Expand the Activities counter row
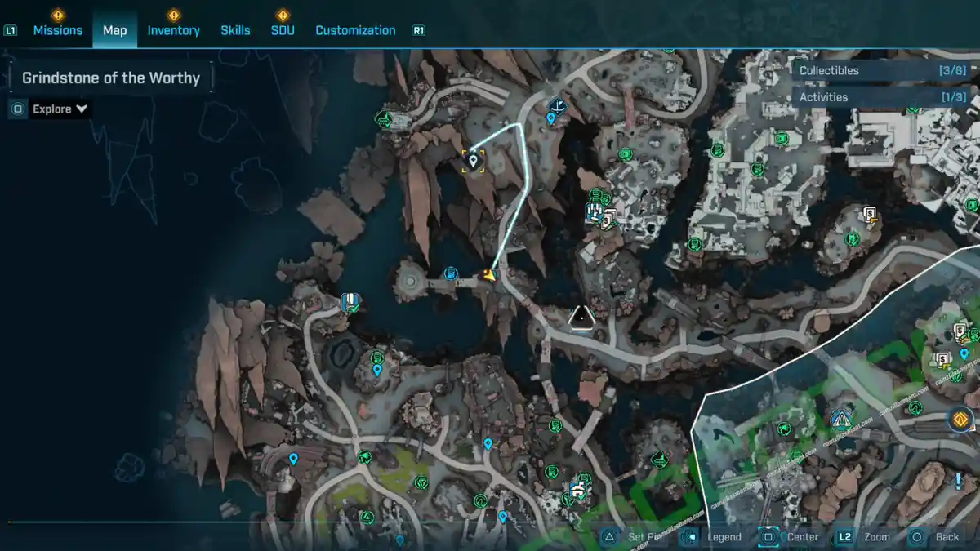980x551 pixels. coord(882,97)
